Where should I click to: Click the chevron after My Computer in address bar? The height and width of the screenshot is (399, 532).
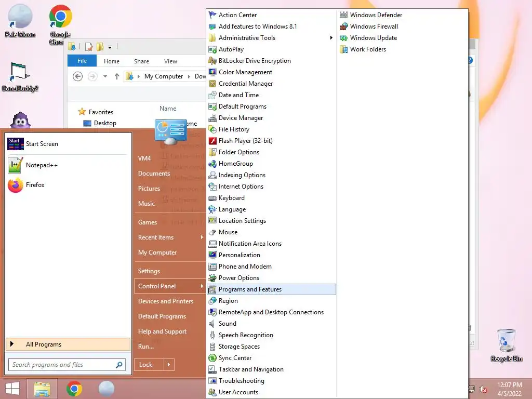pos(189,77)
